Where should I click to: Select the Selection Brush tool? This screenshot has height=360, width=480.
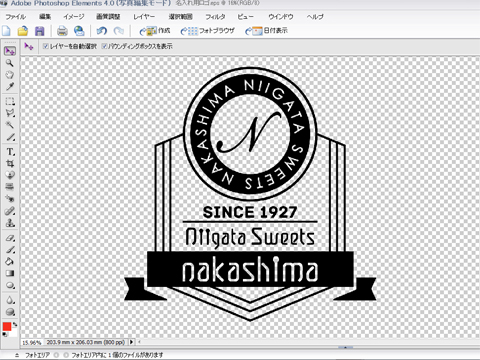point(10,137)
